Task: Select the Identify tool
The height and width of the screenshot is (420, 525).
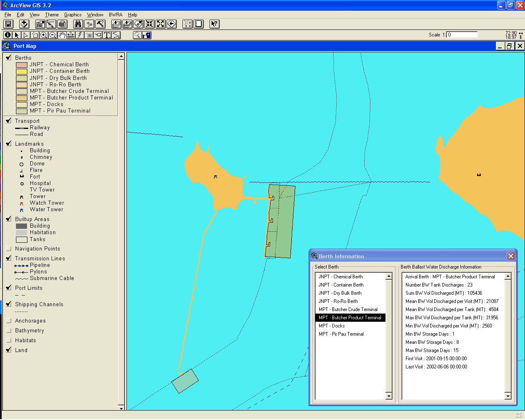Action: 8,35
